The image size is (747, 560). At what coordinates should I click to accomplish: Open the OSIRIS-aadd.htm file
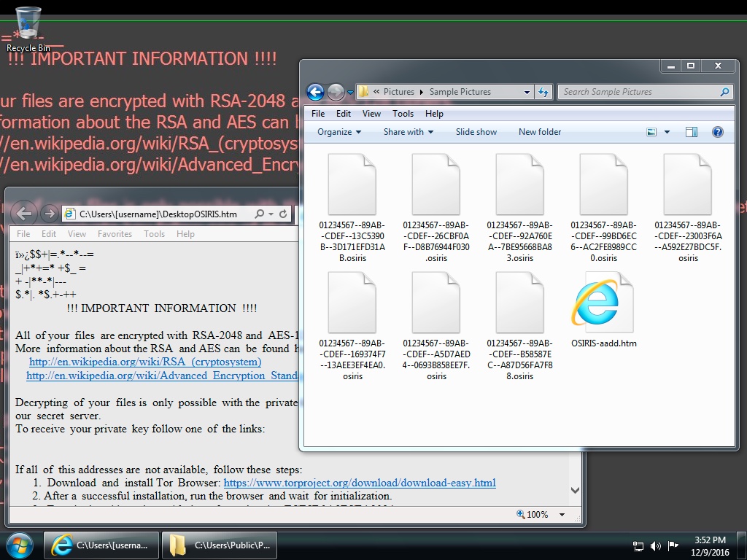click(x=603, y=310)
